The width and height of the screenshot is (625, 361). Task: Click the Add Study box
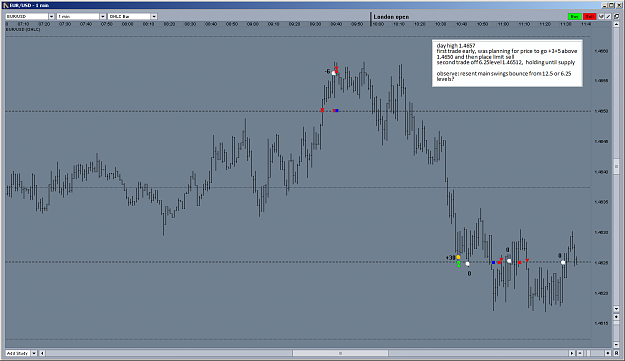pos(18,353)
